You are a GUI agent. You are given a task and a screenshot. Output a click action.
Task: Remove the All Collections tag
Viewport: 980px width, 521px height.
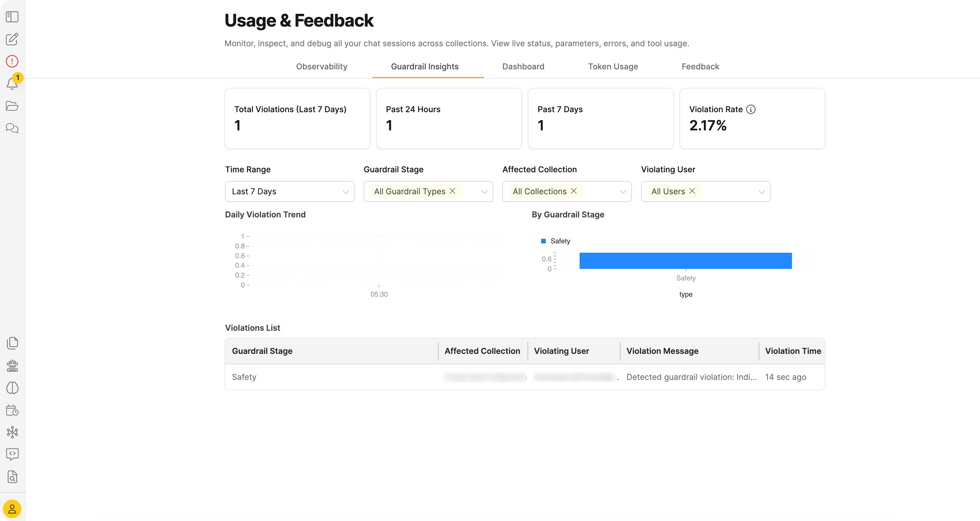coord(574,191)
